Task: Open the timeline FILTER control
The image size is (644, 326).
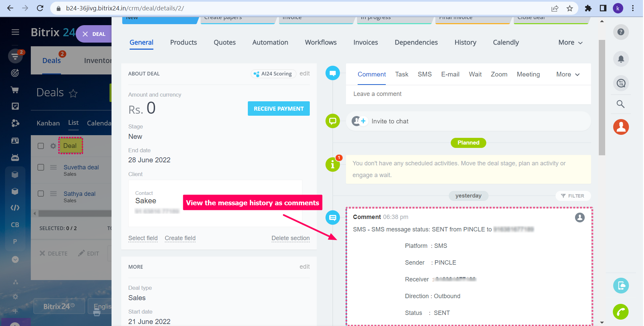Action: click(573, 196)
